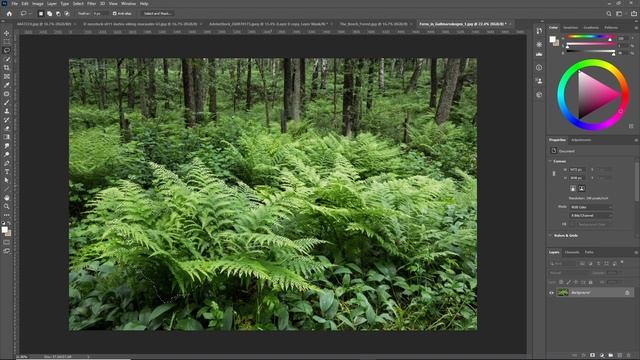Image resolution: width=640 pixels, height=360 pixels.
Task: Set canvas orientation to landscape
Action: click(x=582, y=188)
